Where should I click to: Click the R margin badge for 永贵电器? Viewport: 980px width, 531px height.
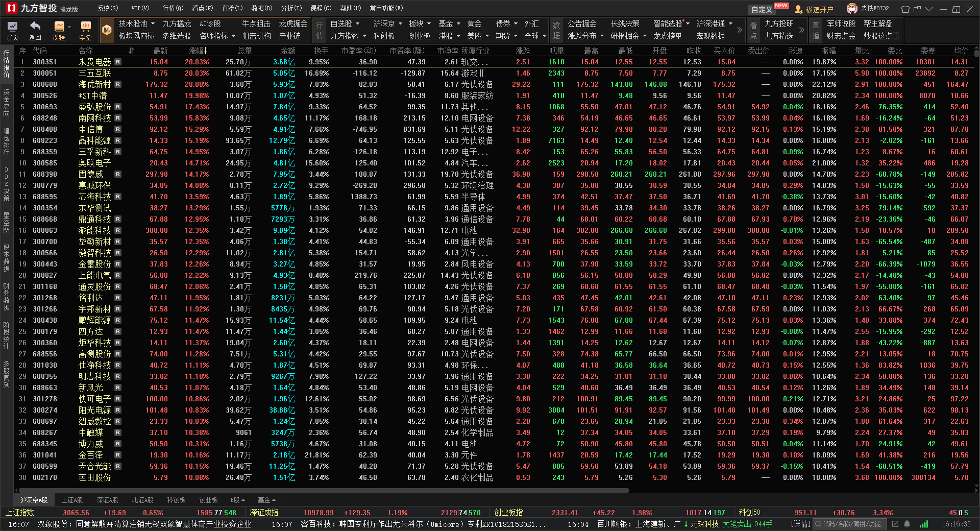pos(118,62)
